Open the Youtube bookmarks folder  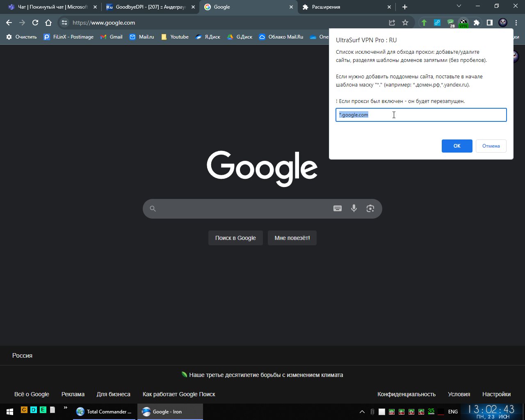pyautogui.click(x=175, y=37)
